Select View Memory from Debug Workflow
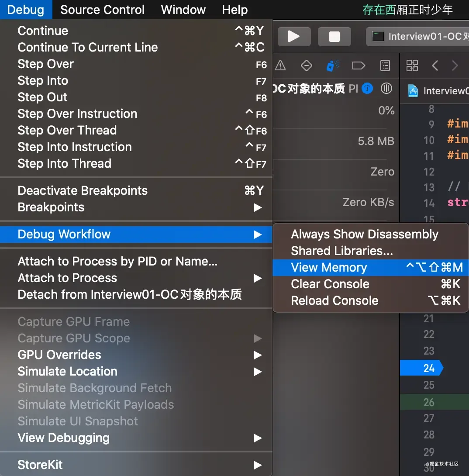Image resolution: width=469 pixels, height=476 pixels. pos(329,267)
